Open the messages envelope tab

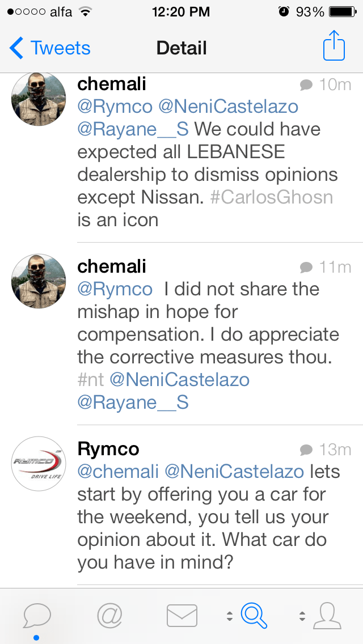pos(181,616)
